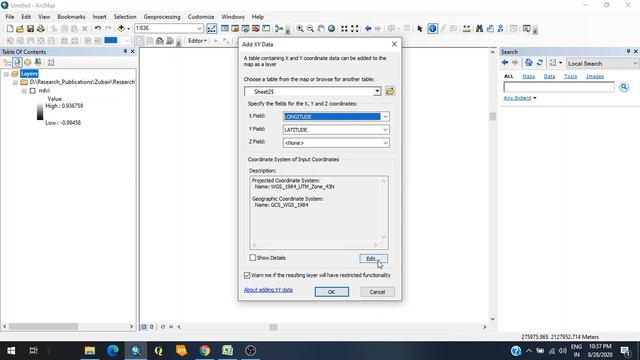Image resolution: width=640 pixels, height=360 pixels.
Task: Select the Measure ruler tool
Action: pos(467,29)
